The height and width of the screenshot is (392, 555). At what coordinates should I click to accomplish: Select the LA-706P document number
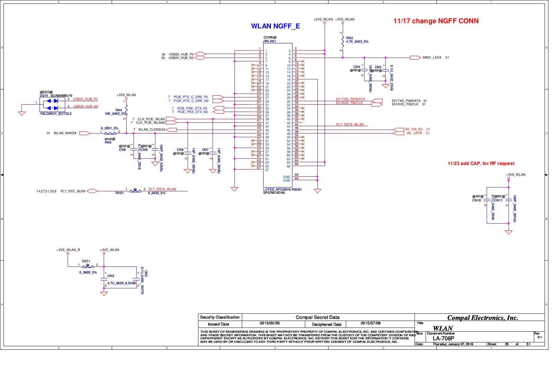tap(443, 338)
